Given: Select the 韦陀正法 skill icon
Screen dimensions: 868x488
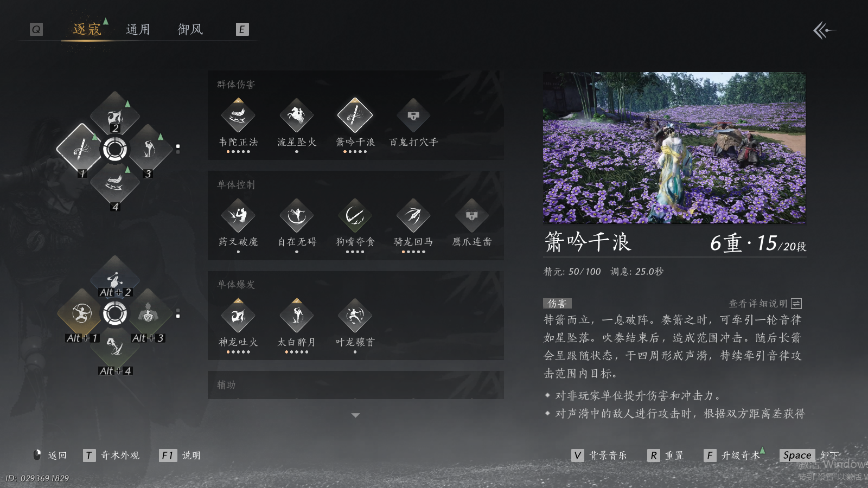Looking at the screenshot, I should (238, 115).
